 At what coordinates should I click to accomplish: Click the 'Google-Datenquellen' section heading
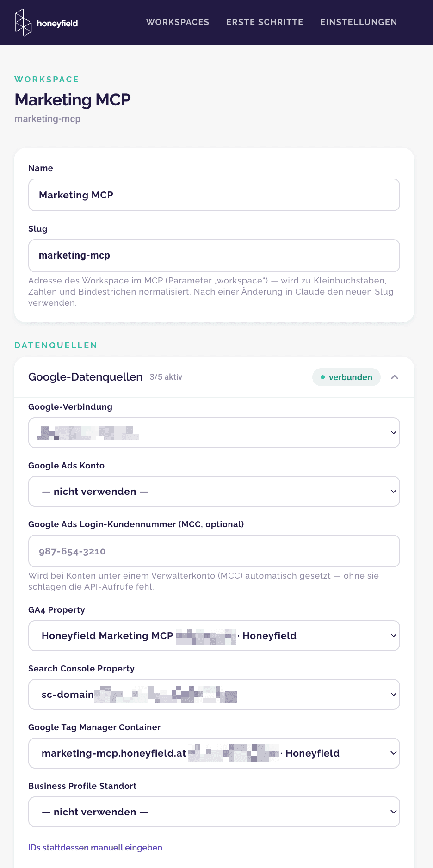(86, 377)
